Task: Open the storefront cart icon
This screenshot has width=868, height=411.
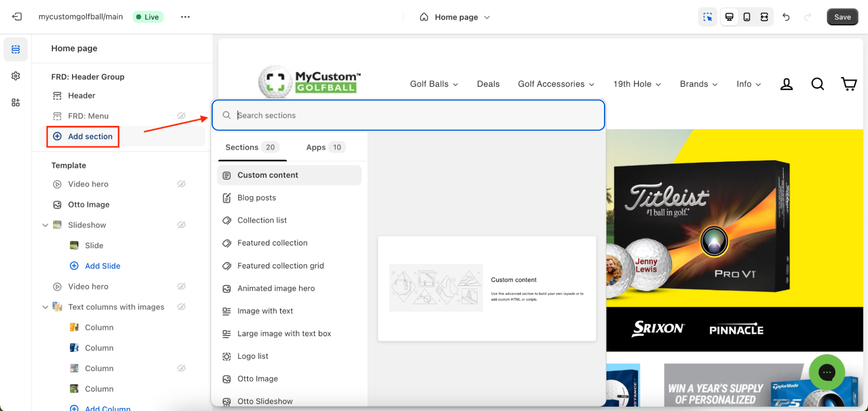Action: (x=848, y=84)
